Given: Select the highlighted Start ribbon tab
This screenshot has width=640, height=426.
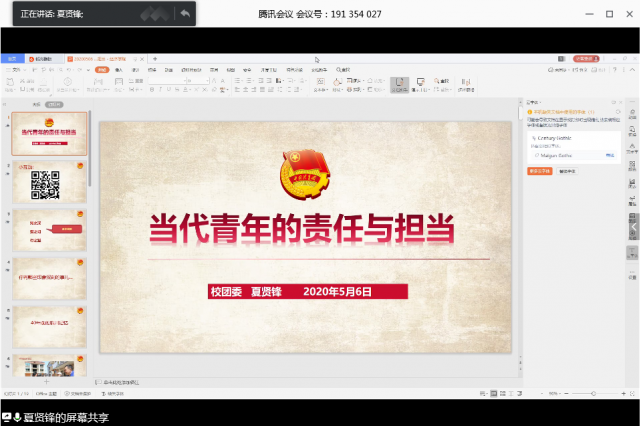Looking at the screenshot, I should (101, 70).
